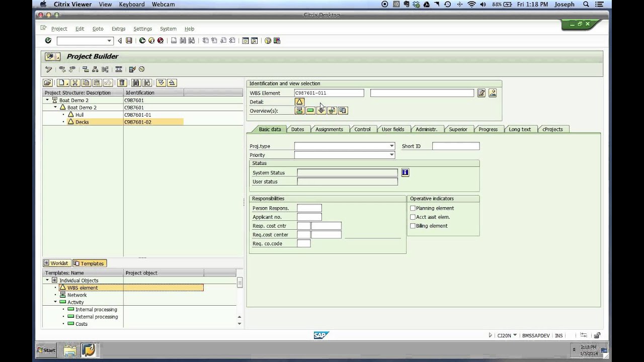
Task: Click the Templates button
Action: [89, 263]
